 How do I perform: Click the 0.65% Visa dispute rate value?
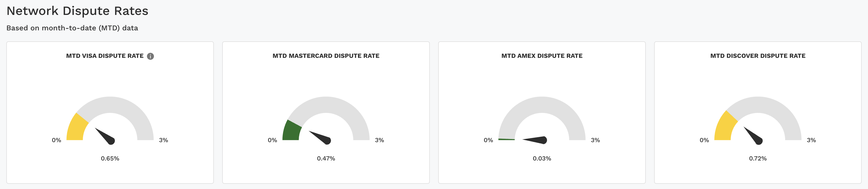tap(110, 158)
